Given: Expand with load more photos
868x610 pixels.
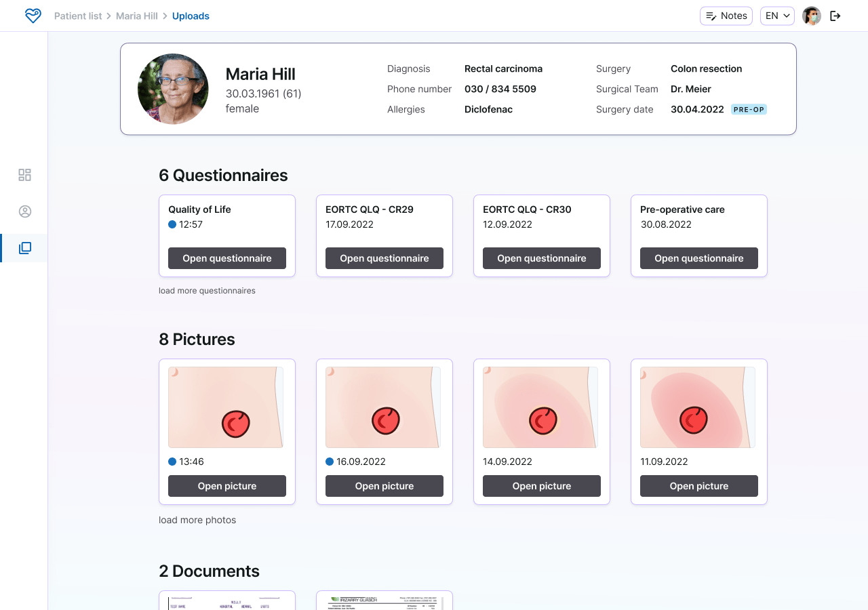Looking at the screenshot, I should (x=197, y=520).
